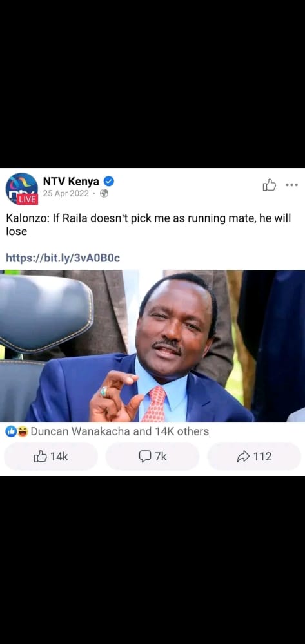Share the post via the 112 shares button

[254, 457]
